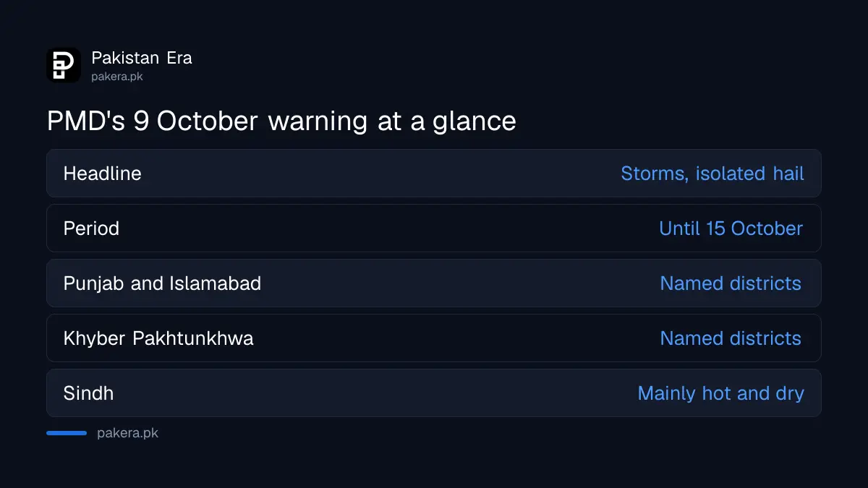
Task: Open the pakera.pk footer link
Action: click(x=127, y=433)
